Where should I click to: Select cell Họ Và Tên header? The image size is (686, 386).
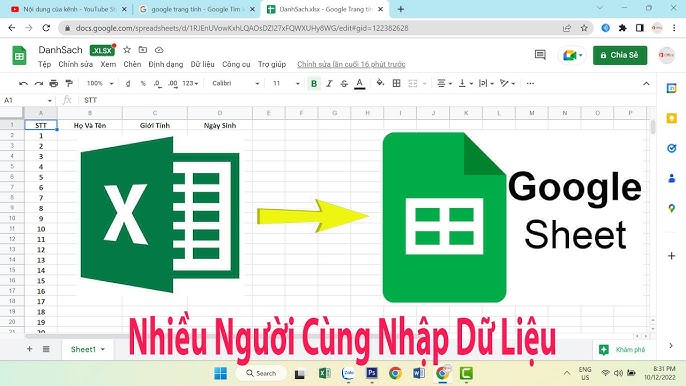coord(90,125)
